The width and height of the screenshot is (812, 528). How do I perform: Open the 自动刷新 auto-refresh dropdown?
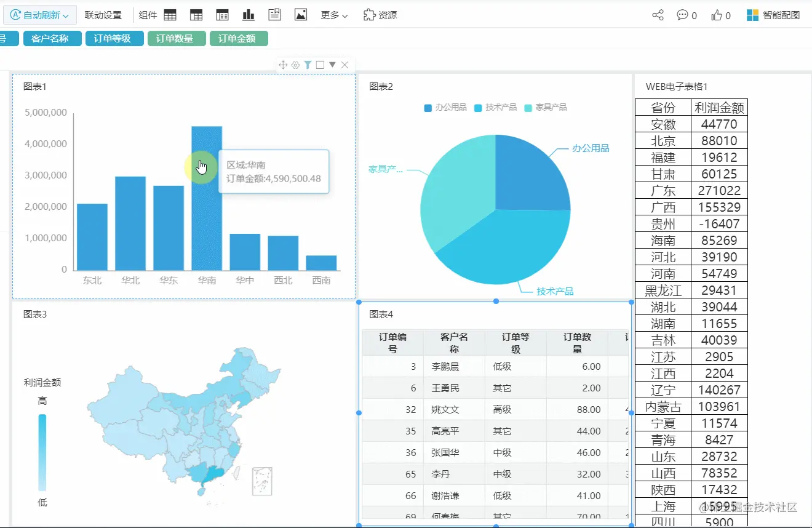40,15
